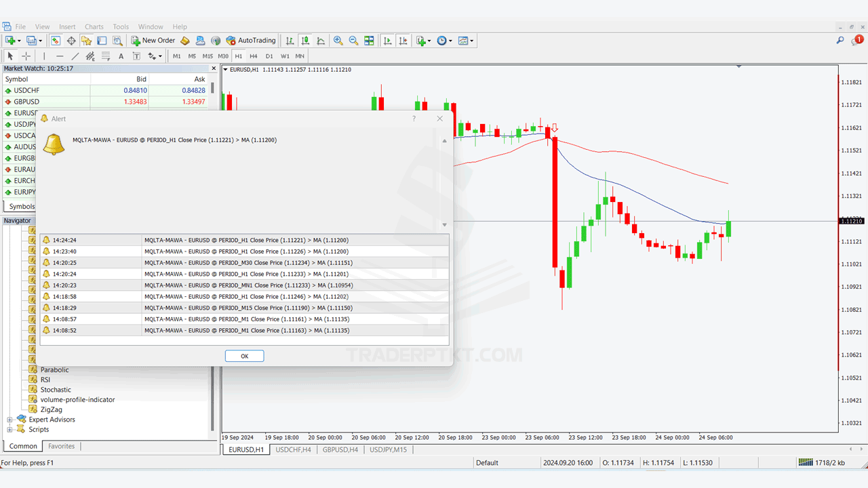868x488 pixels.
Task: Switch to the M15 timeframe
Action: coord(208,56)
